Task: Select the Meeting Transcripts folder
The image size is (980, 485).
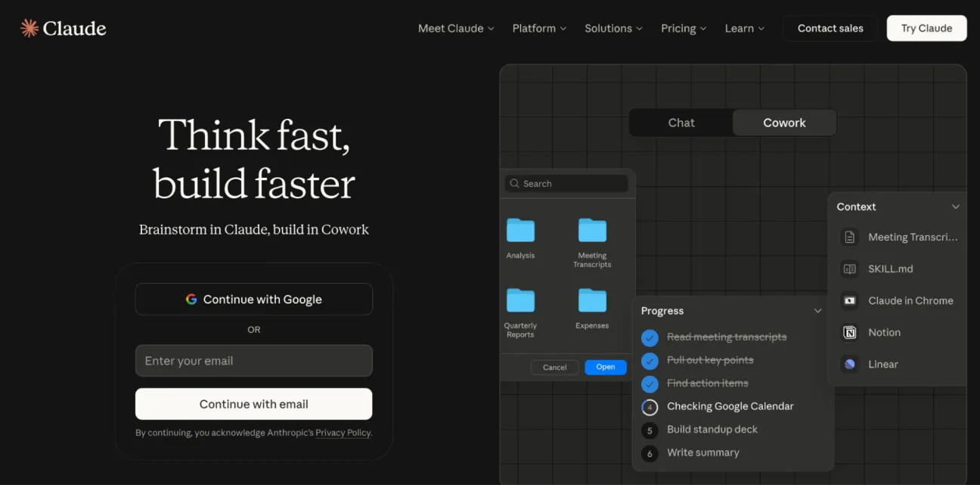Action: (x=592, y=230)
